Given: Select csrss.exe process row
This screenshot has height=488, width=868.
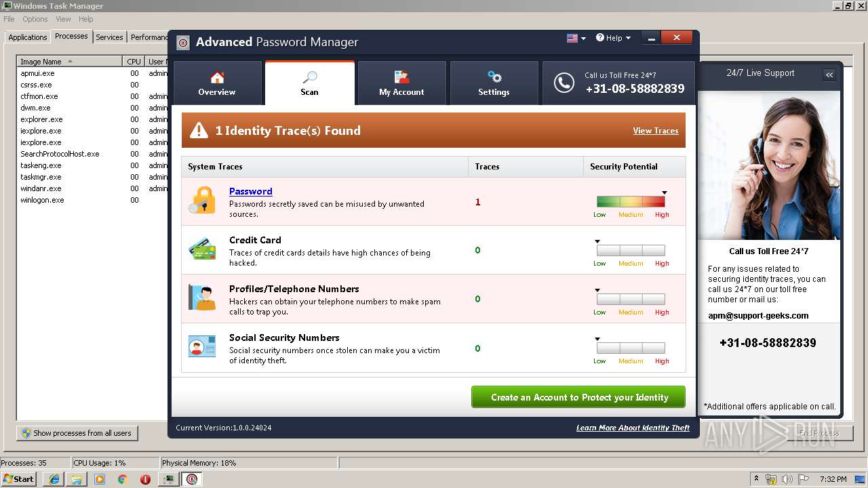Looking at the screenshot, I should coord(92,85).
